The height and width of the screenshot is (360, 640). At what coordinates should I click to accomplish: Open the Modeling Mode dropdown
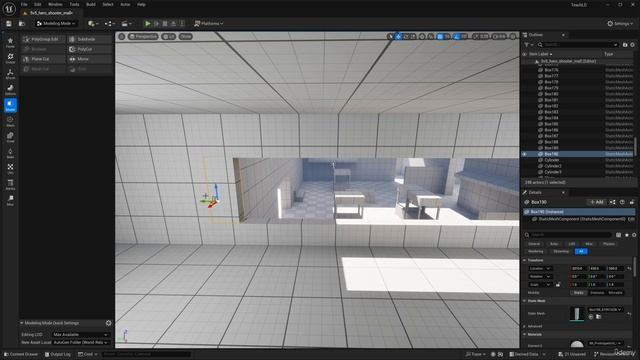(x=56, y=24)
